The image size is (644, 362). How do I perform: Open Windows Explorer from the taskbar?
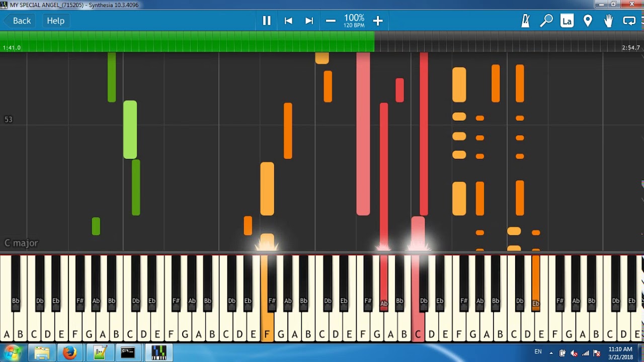(42, 353)
